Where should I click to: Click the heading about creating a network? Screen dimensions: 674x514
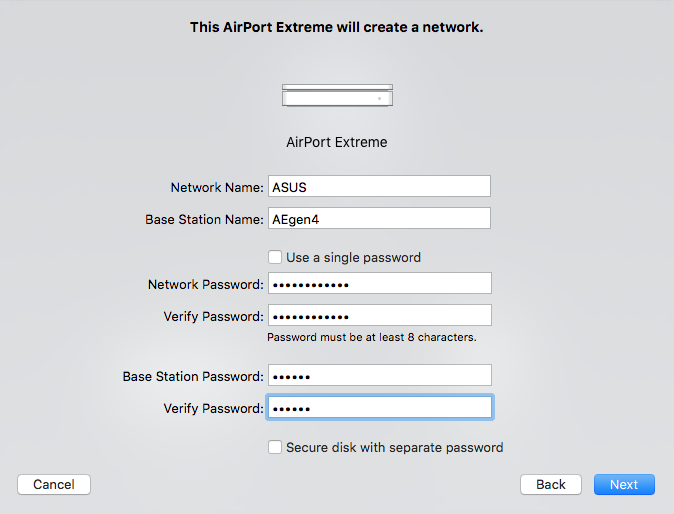pyautogui.click(x=337, y=27)
